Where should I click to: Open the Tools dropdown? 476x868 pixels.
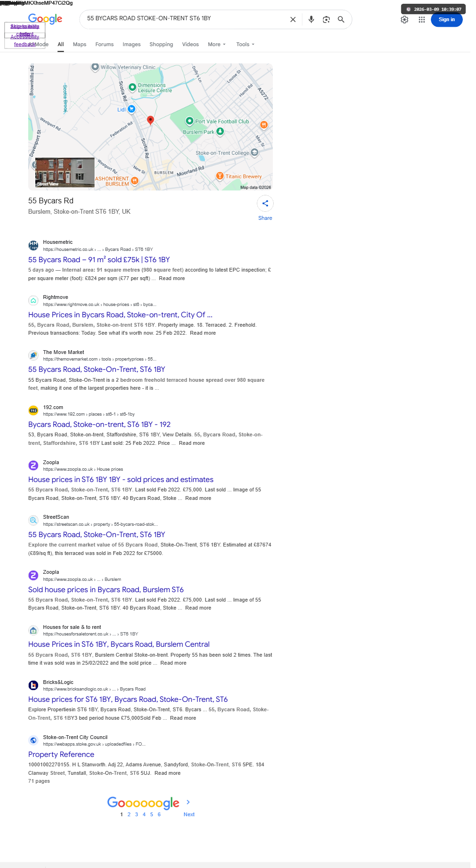pyautogui.click(x=245, y=44)
